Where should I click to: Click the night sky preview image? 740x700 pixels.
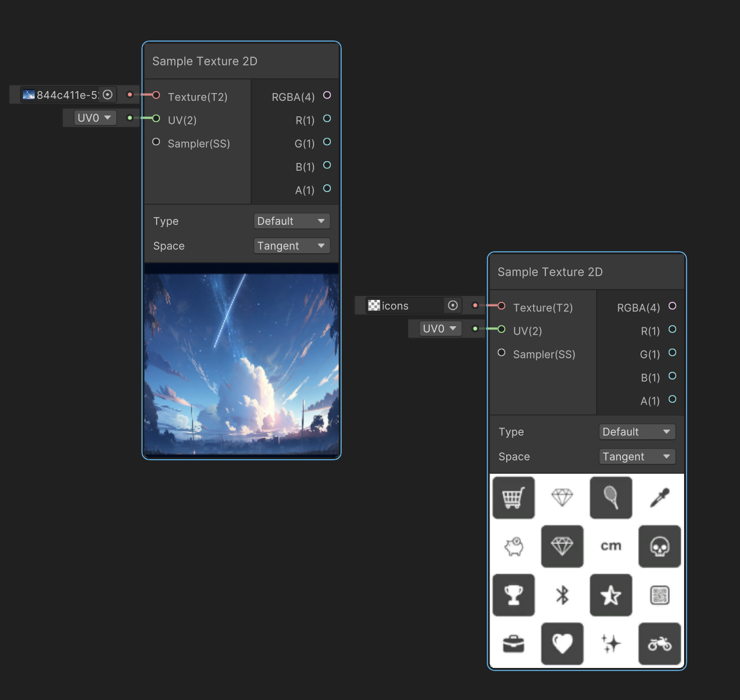click(x=242, y=360)
